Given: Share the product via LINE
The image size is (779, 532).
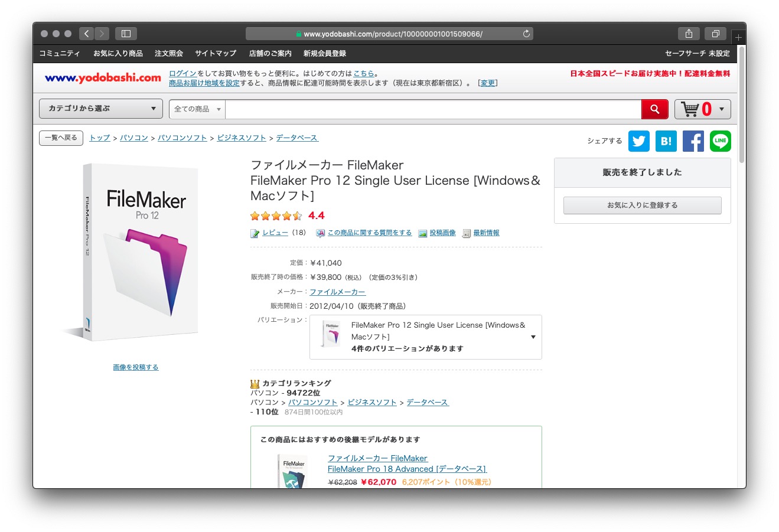Looking at the screenshot, I should tap(720, 141).
